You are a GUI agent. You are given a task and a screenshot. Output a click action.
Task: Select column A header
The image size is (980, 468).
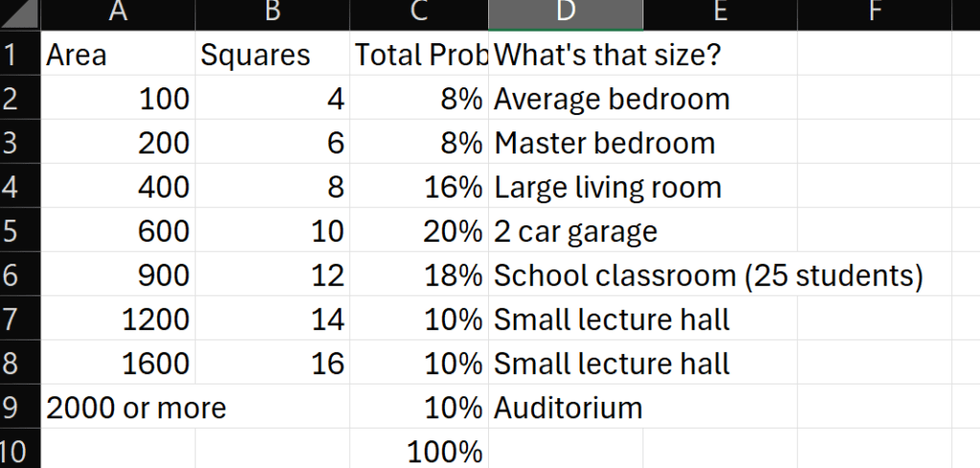118,12
